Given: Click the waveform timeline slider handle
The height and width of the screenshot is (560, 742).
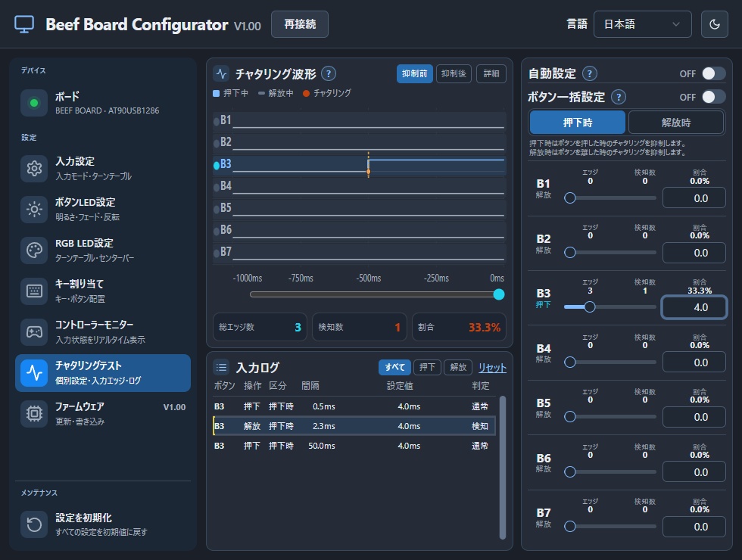Looking at the screenshot, I should 499,294.
